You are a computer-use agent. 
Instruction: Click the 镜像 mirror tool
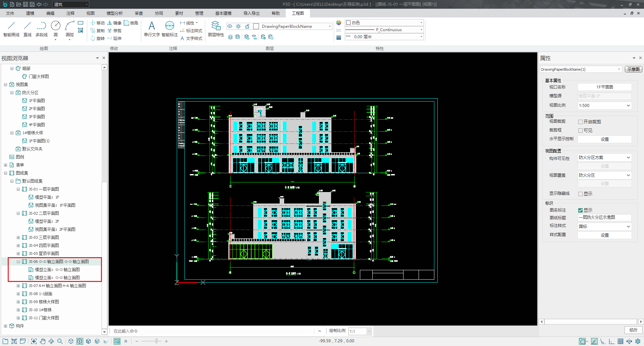[x=114, y=23]
